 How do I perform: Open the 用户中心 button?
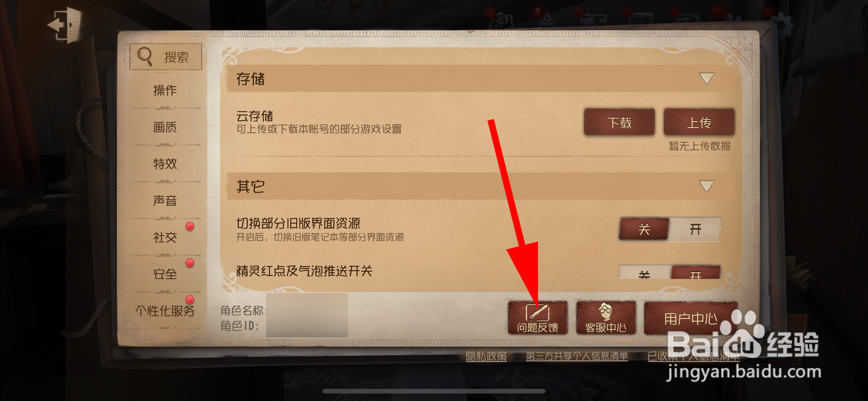click(691, 318)
